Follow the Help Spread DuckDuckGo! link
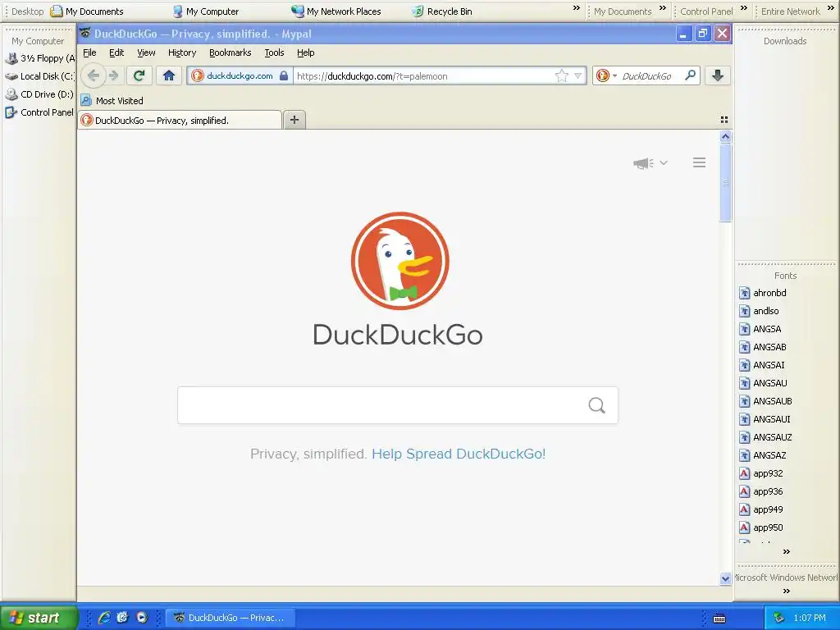Screen dimensions: 840x630 pos(459,454)
